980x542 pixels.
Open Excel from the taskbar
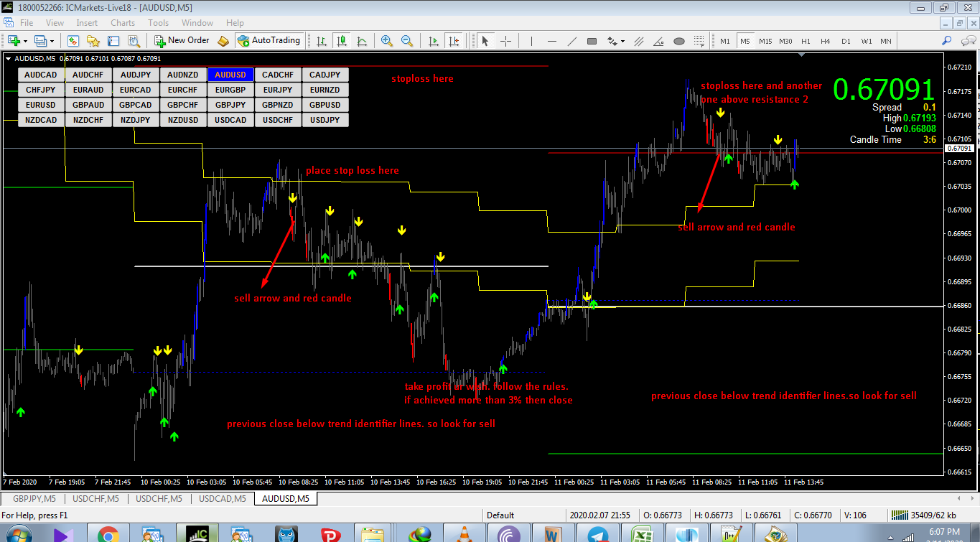click(641, 534)
